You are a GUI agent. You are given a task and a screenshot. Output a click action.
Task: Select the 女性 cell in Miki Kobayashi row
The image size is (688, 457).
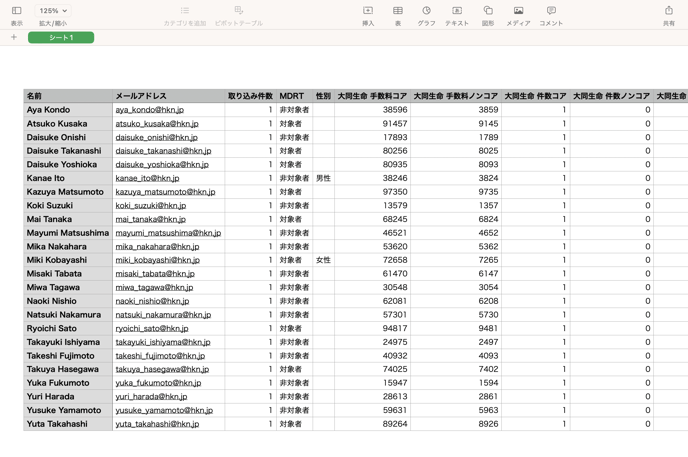click(x=323, y=260)
